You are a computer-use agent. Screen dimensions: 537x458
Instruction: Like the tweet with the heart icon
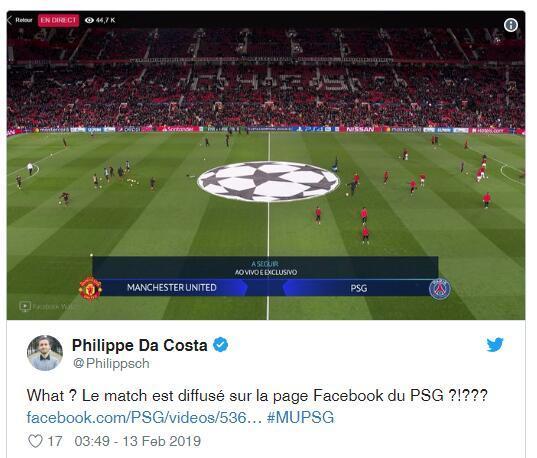35,441
